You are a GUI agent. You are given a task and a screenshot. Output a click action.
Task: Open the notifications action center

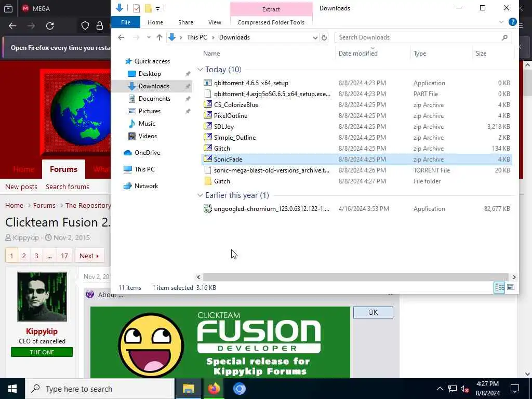515,389
